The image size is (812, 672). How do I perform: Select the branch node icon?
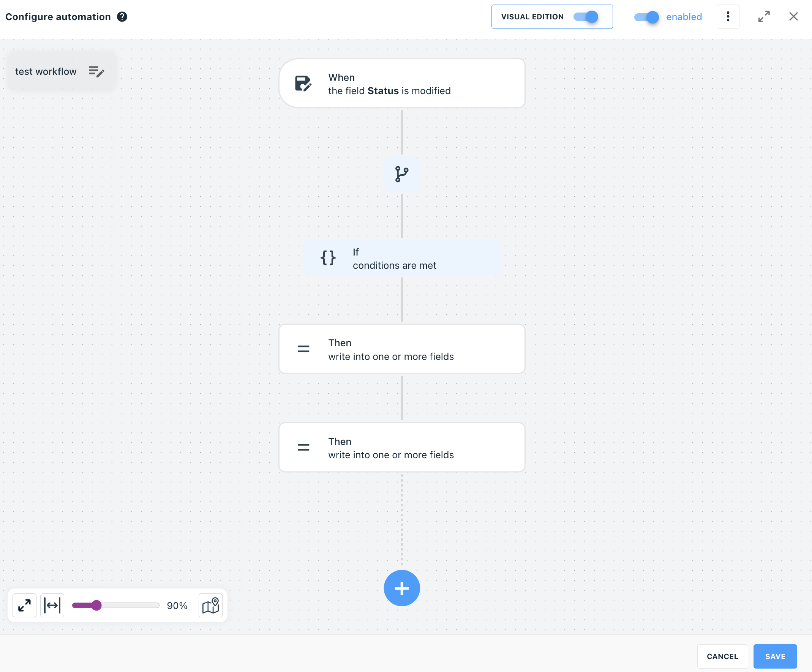(402, 174)
